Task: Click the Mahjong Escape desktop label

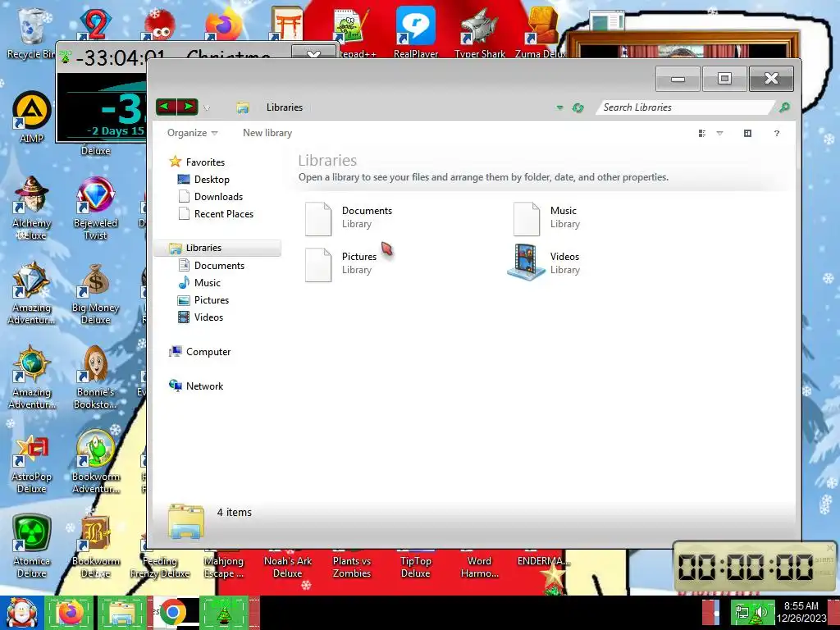Action: coord(223,567)
